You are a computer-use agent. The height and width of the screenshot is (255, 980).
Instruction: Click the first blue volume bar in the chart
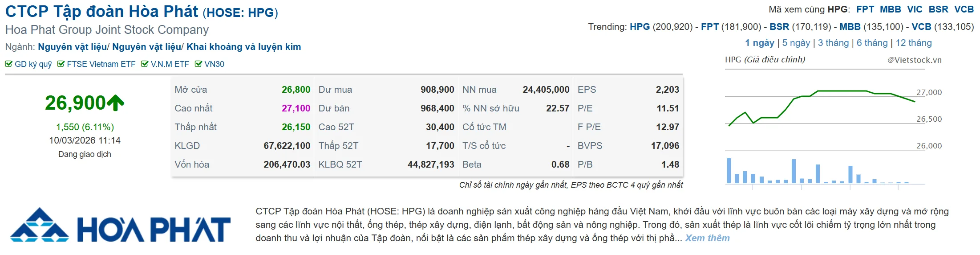coord(729,170)
